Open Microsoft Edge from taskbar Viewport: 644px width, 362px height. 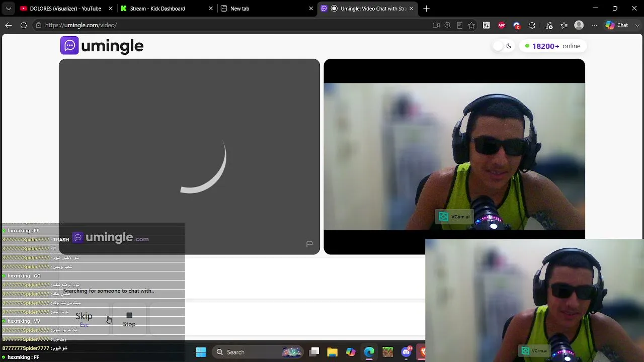(x=369, y=352)
